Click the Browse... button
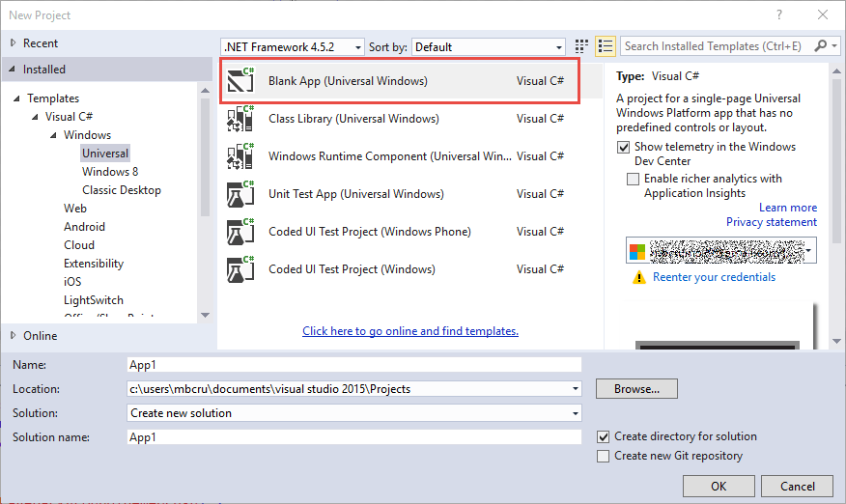Viewport: 846px width, 504px height. 636,388
